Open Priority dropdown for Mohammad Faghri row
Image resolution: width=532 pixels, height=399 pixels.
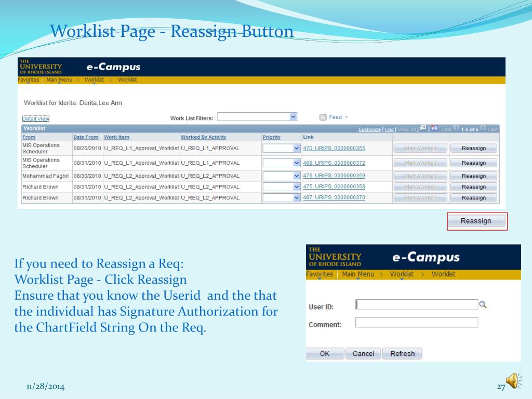tap(297, 176)
